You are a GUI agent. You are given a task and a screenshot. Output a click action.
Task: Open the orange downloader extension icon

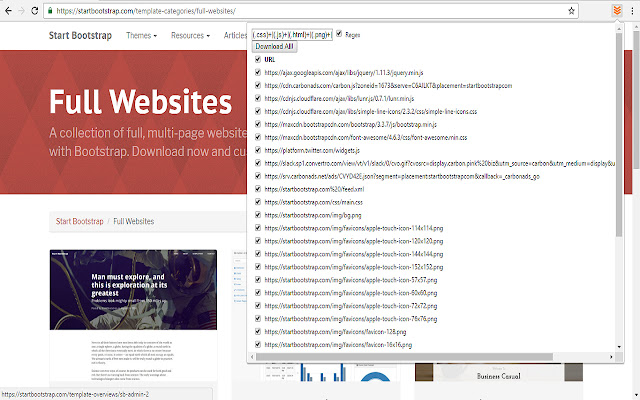click(x=617, y=11)
